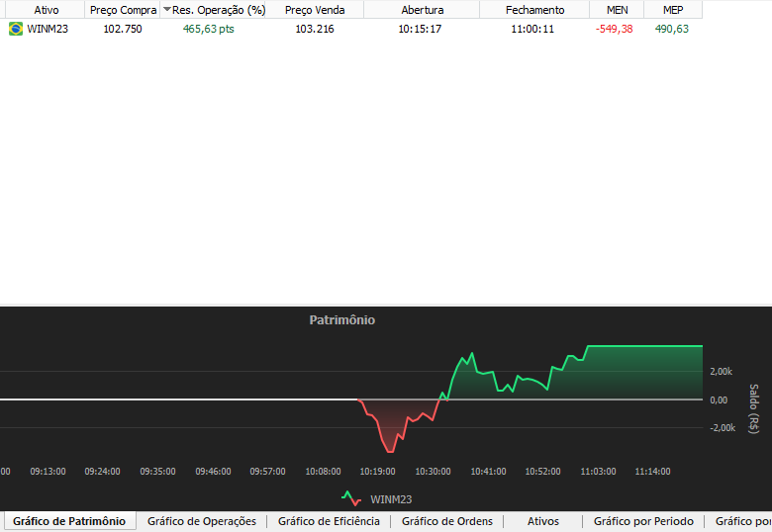The height and width of the screenshot is (532, 772).
Task: Click the Patrimônio chart title
Action: (x=342, y=320)
